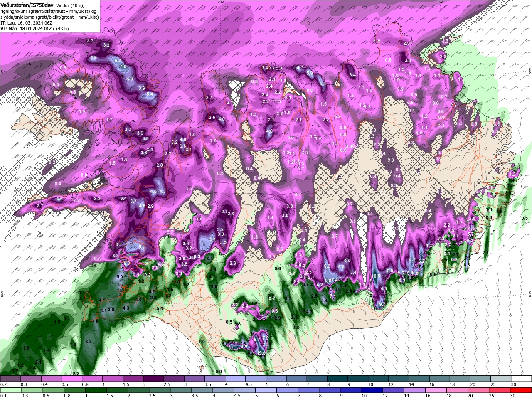Select the violet 3 swatch in upper legend row
Viewport: 532px width, 399px height.
pyautogui.click(x=194, y=379)
